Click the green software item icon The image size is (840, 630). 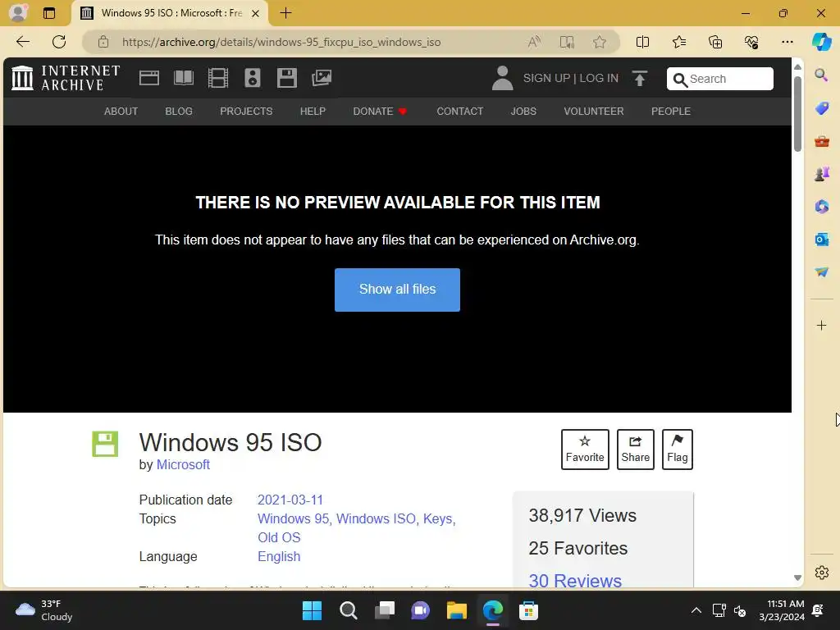click(x=105, y=444)
